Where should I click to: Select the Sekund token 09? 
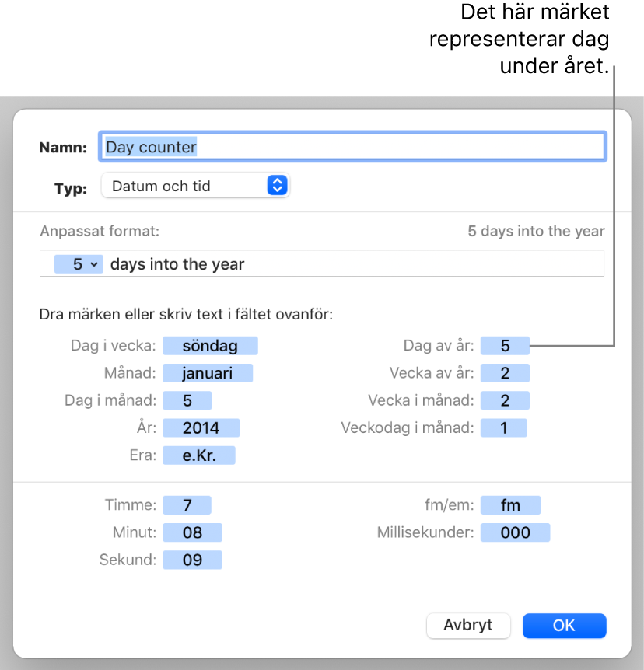192,560
